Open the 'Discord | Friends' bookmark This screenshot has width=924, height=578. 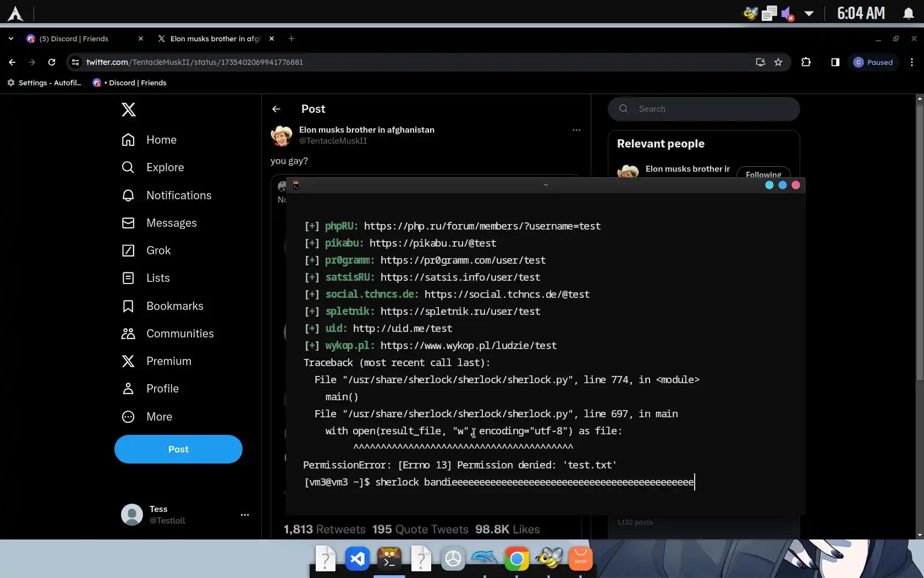pyautogui.click(x=129, y=83)
